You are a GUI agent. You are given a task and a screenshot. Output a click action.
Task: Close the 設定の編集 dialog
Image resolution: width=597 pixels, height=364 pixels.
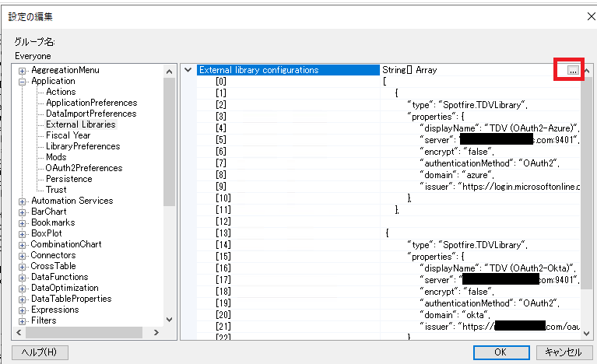(x=591, y=17)
